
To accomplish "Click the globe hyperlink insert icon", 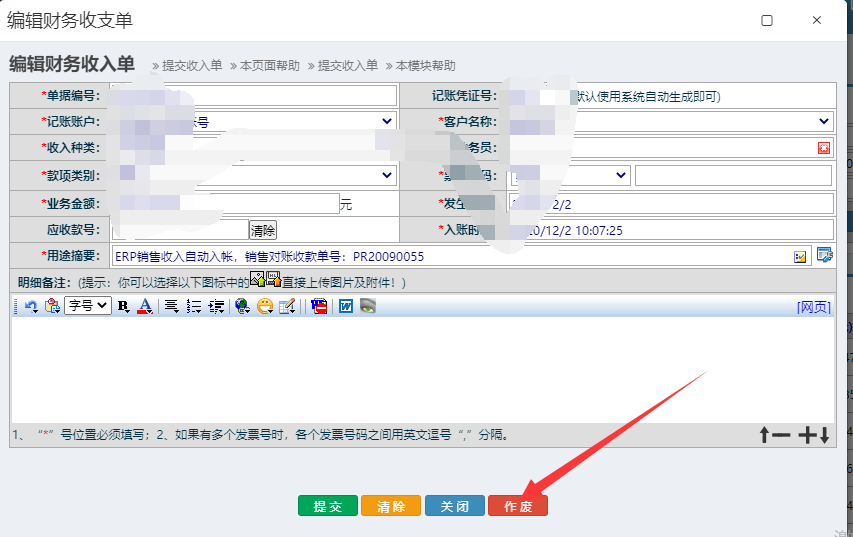I will point(242,306).
